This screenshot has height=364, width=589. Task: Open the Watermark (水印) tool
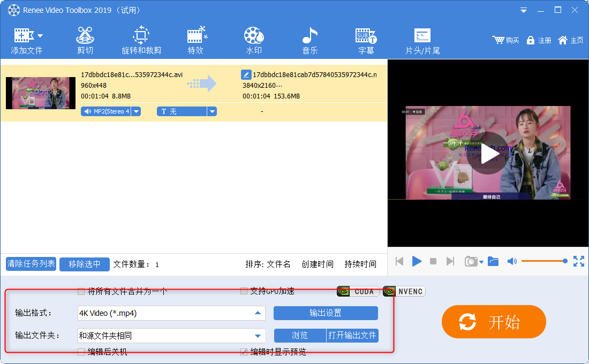point(254,40)
